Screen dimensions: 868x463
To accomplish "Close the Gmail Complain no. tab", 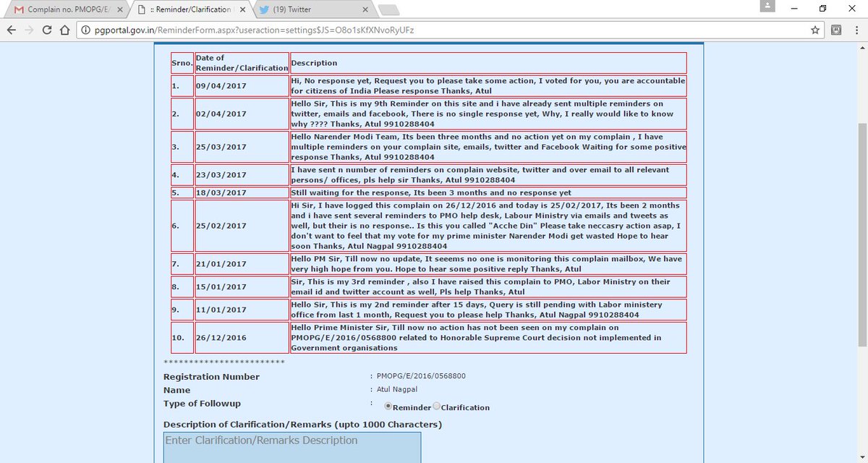I will tap(120, 9).
